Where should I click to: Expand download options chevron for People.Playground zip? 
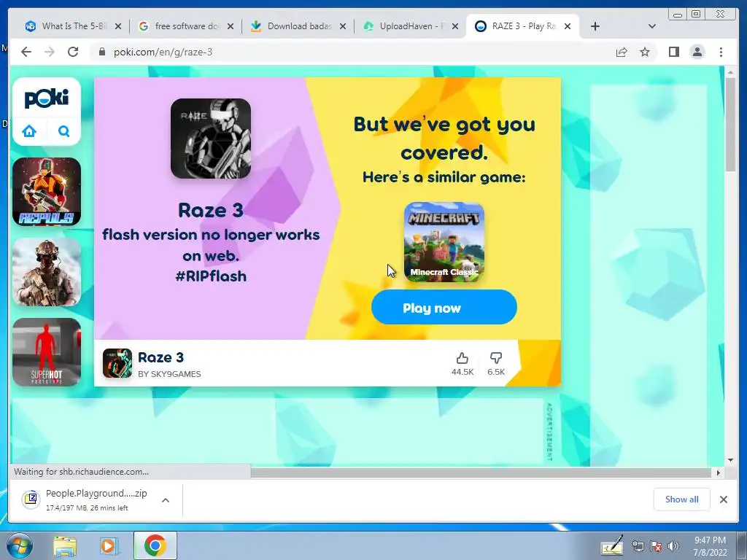click(x=166, y=500)
